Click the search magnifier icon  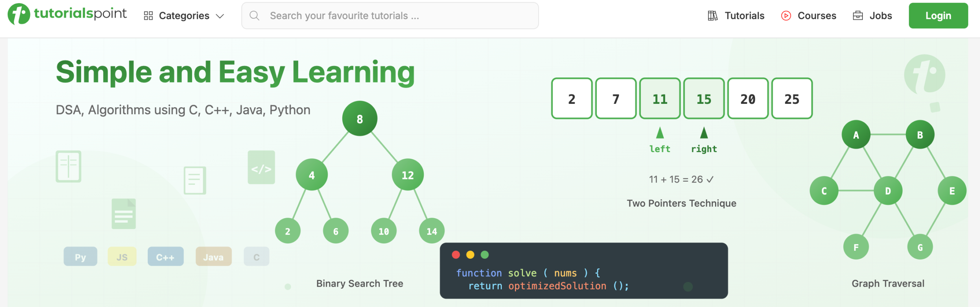click(x=254, y=16)
